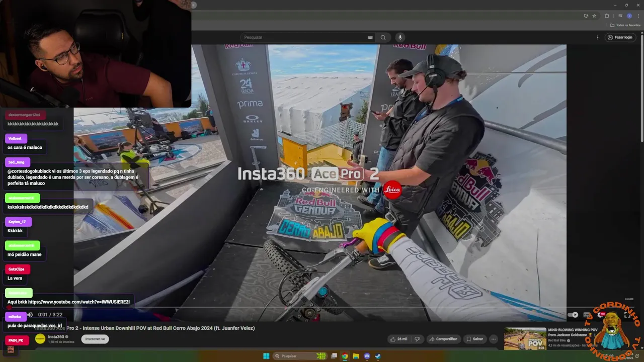Open Discord from the taskbar
The image size is (644, 362).
click(x=367, y=356)
